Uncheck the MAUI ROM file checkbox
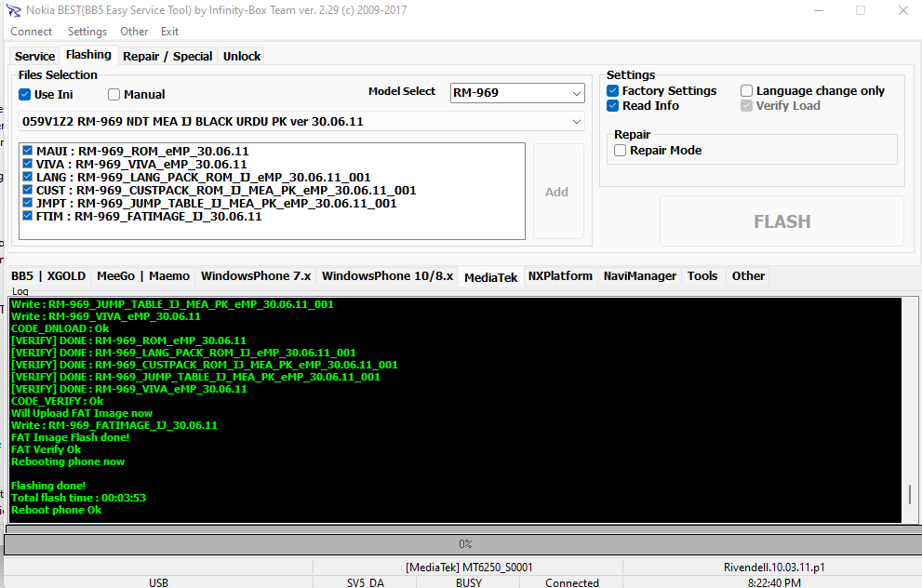 point(27,151)
